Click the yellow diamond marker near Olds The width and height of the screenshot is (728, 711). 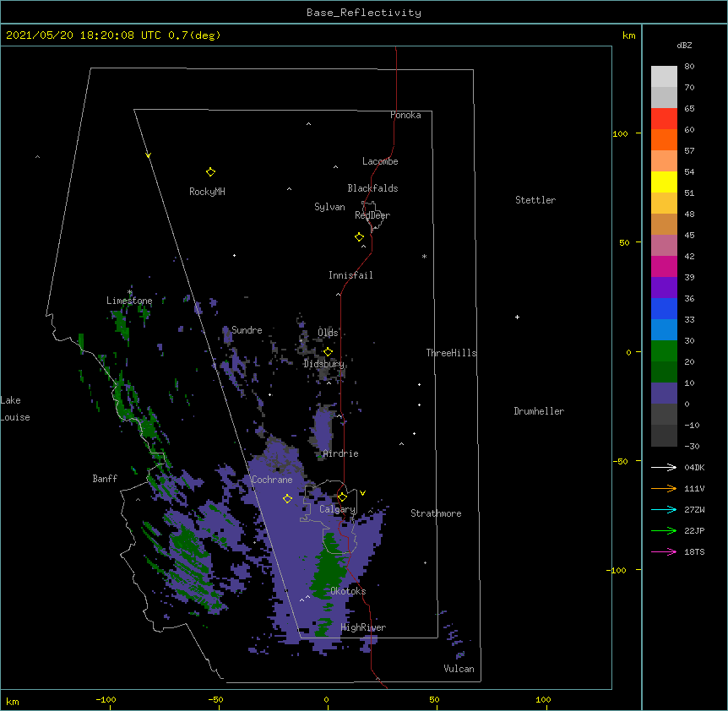pyautogui.click(x=329, y=352)
